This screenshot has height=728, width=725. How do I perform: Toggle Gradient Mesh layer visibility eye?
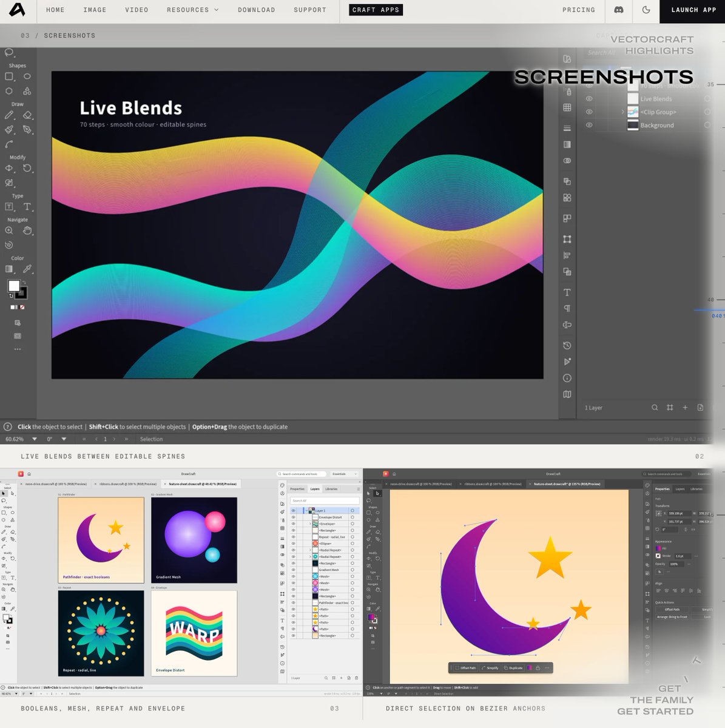click(x=294, y=570)
